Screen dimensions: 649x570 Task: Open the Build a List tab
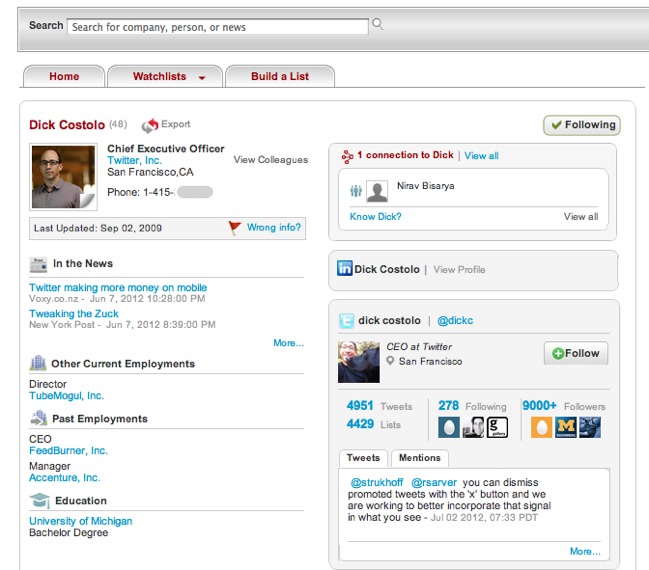(x=280, y=77)
